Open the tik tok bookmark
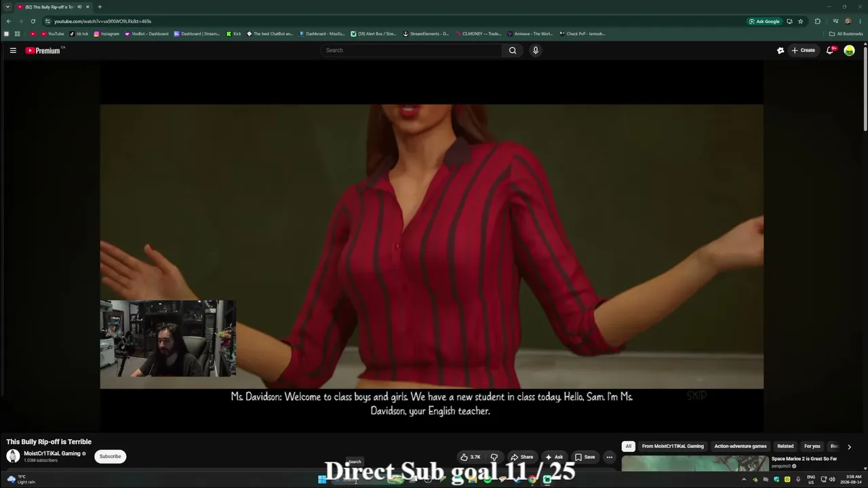 pyautogui.click(x=79, y=34)
